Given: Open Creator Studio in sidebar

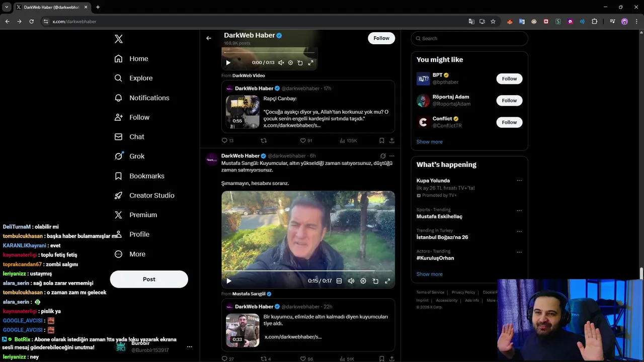Looking at the screenshot, I should coord(144,196).
